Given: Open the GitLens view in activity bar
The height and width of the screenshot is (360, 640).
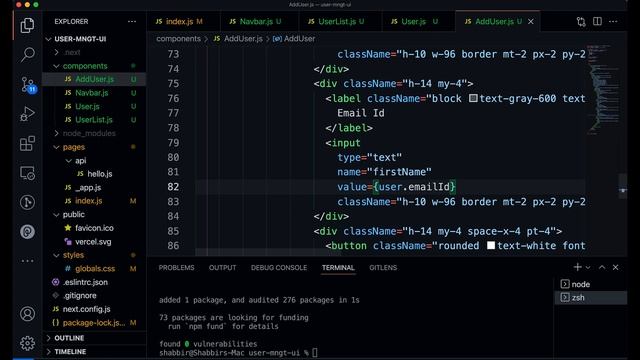Looking at the screenshot, I should pos(27,202).
